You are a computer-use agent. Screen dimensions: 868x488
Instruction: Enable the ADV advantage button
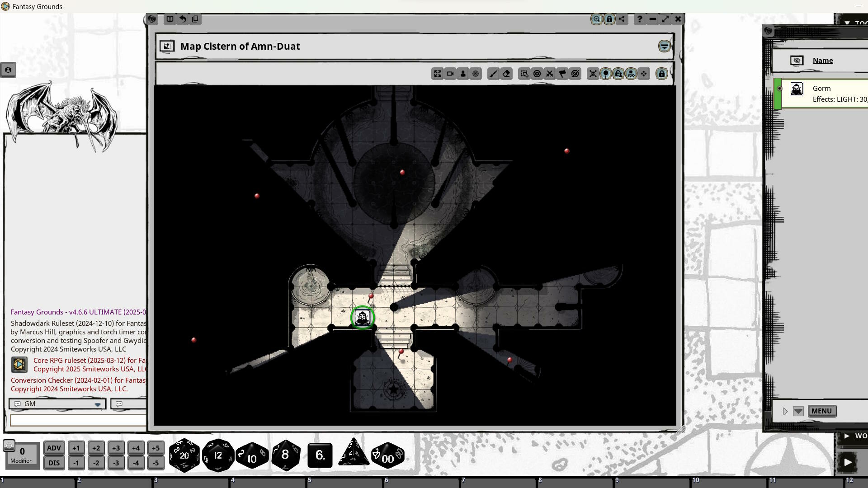point(54,448)
